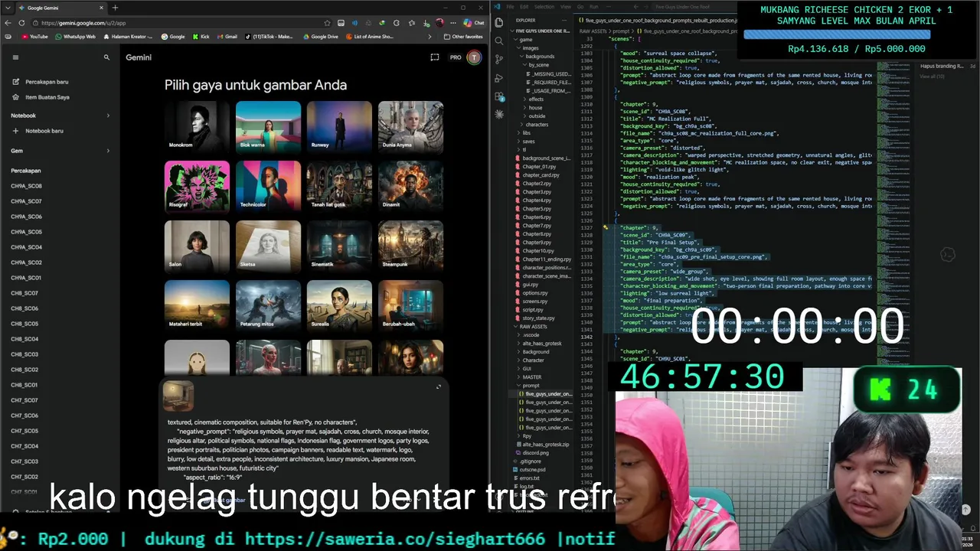The height and width of the screenshot is (551, 980).
Task: Open the browser Copilot Chat button
Action: tap(473, 23)
